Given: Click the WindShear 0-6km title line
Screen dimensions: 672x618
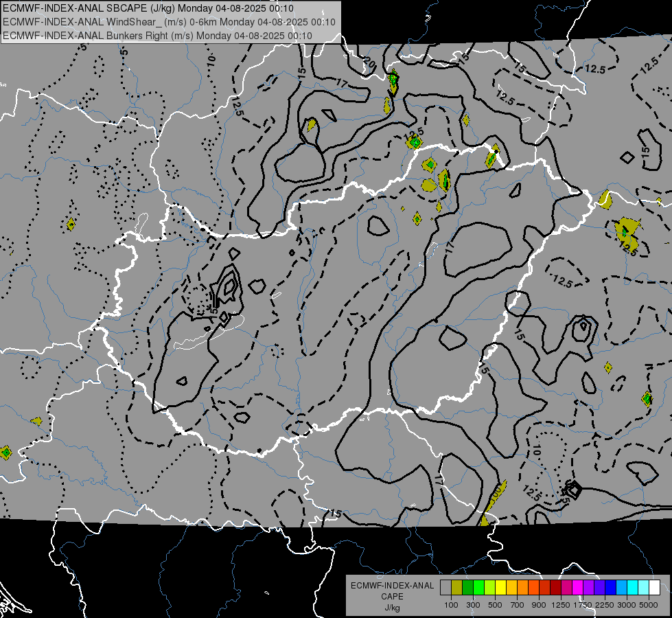Looking at the screenshot, I should click(x=169, y=22).
